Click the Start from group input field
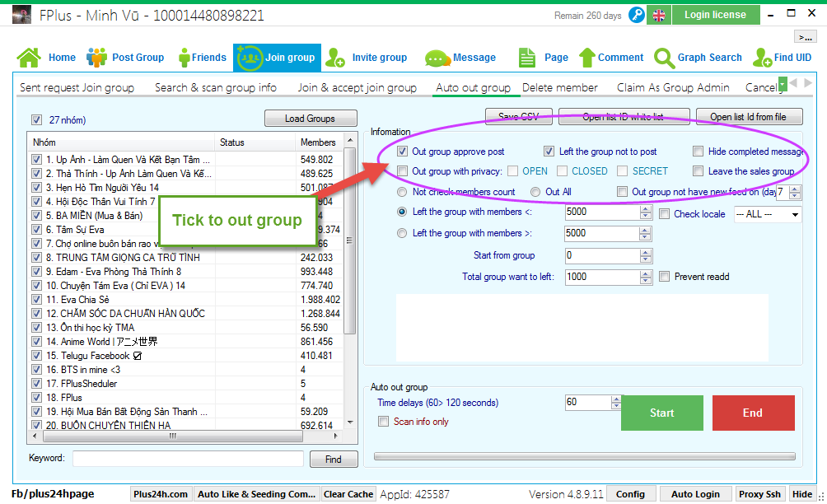This screenshot has height=504, width=827. (603, 255)
